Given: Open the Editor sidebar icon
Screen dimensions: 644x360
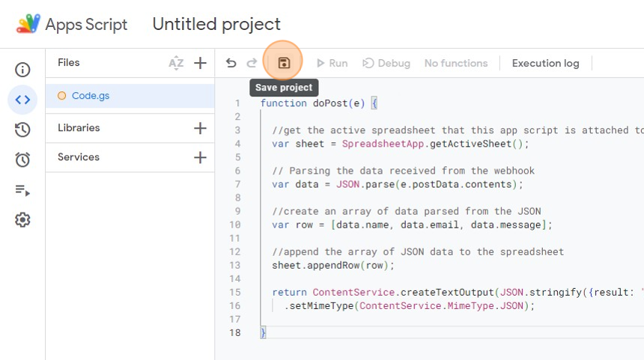Looking at the screenshot, I should pyautogui.click(x=22, y=100).
